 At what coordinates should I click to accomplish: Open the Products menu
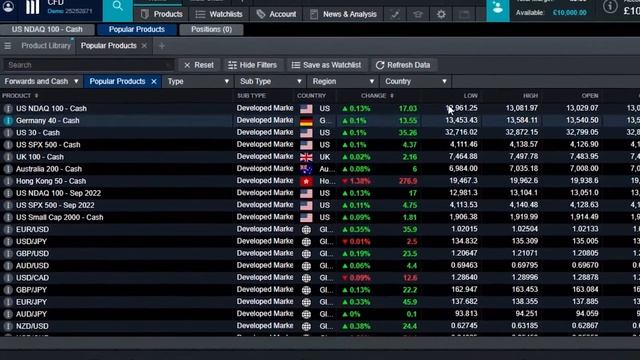click(x=162, y=14)
